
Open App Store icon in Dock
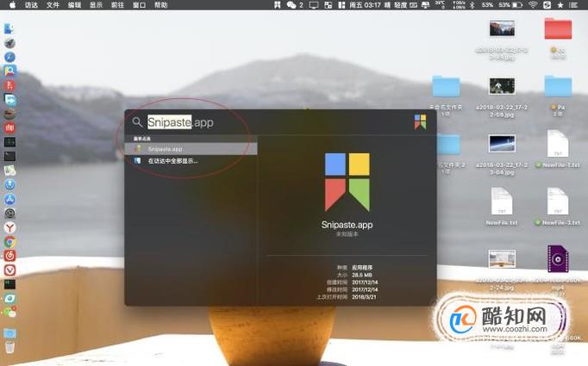9,199
